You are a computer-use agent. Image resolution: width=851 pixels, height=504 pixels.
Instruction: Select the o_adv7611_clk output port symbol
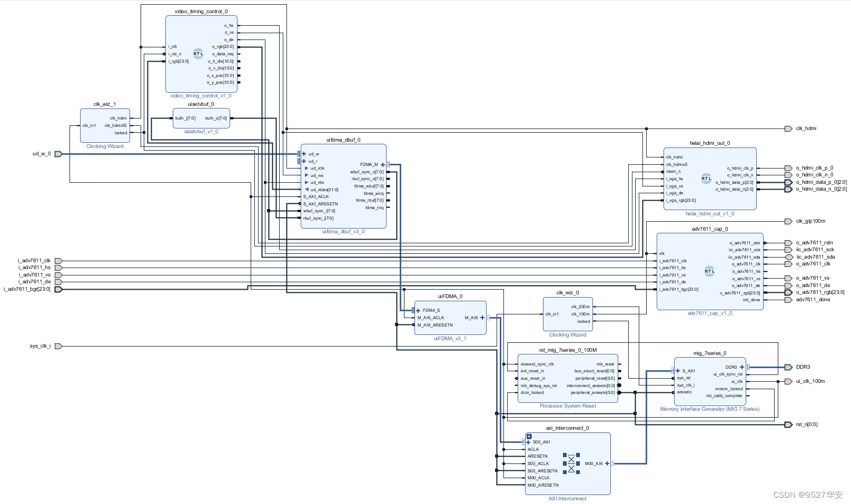point(788,264)
